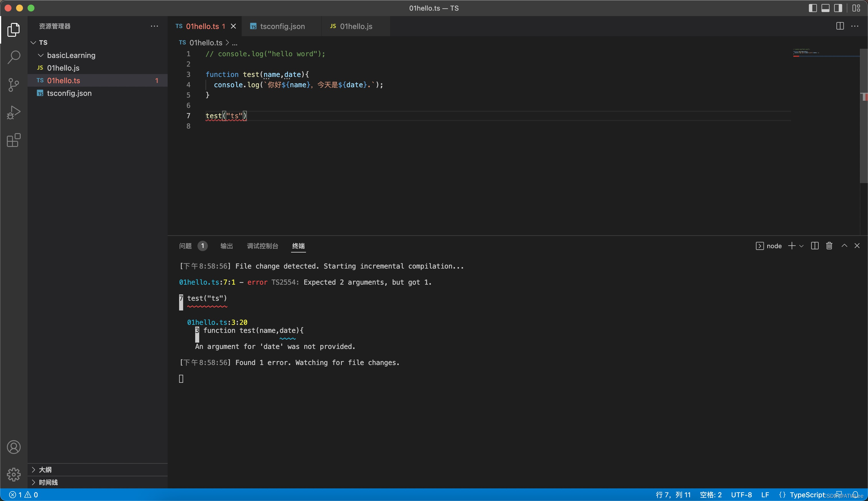Switch to tsconfig.json tab

coord(282,26)
